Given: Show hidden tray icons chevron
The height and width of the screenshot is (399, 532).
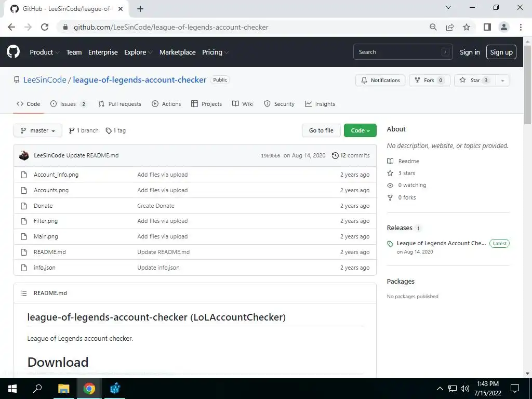Looking at the screenshot, I should pos(440,389).
